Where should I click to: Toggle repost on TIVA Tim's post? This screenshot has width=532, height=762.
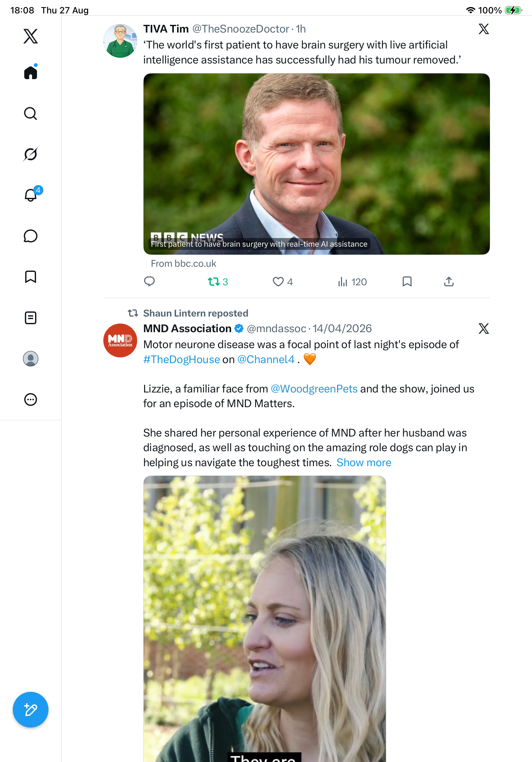[x=218, y=282]
